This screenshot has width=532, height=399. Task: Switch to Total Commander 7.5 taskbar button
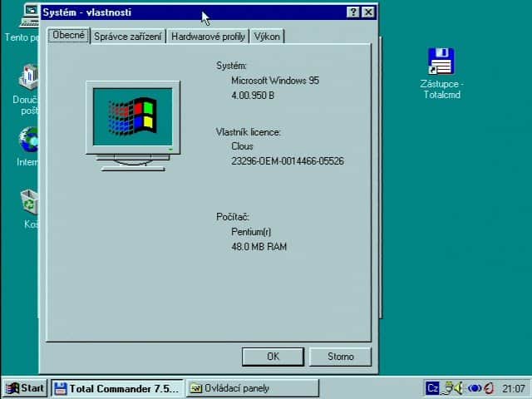[x=117, y=388]
